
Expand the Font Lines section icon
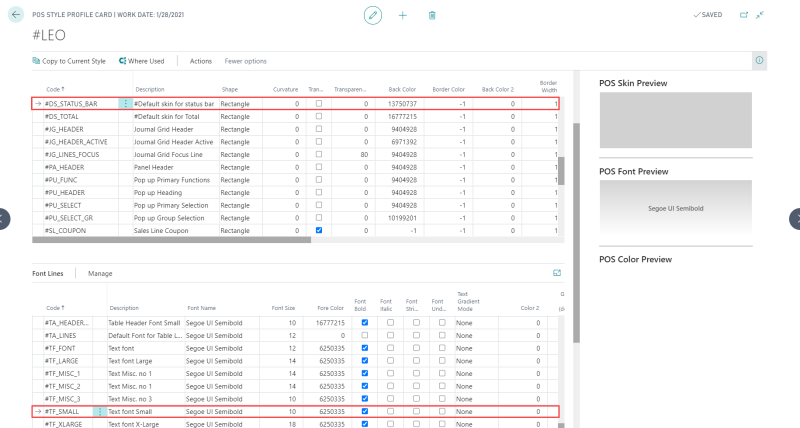coord(557,272)
